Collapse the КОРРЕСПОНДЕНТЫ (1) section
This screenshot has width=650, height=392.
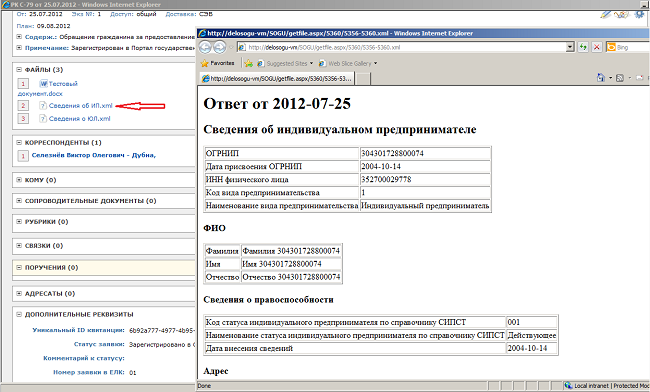(x=19, y=143)
